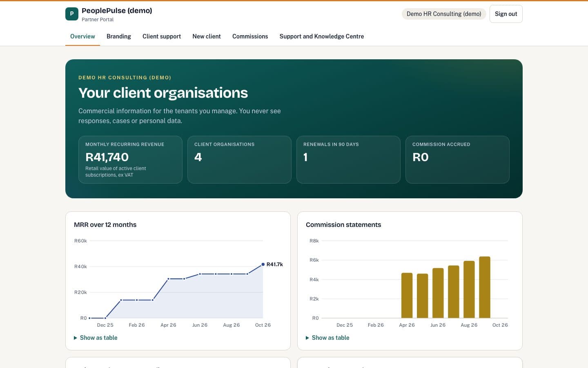
Task: Click the PeoplePulse green P logo icon
Action: click(x=72, y=14)
